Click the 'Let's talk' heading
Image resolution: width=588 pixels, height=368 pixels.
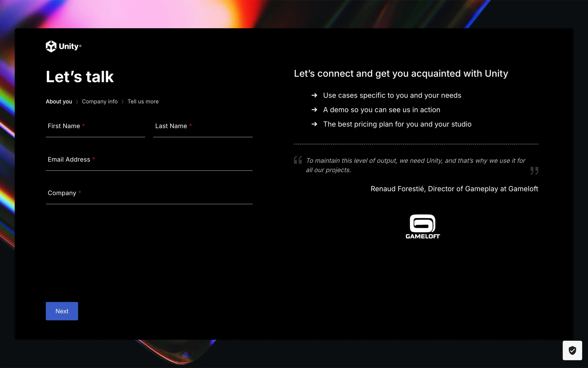point(80,77)
